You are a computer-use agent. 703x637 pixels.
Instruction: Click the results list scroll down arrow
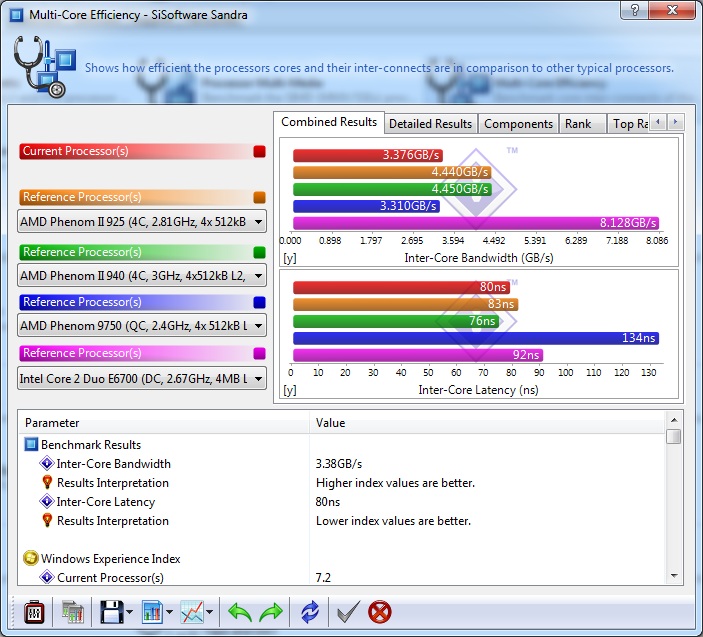673,576
